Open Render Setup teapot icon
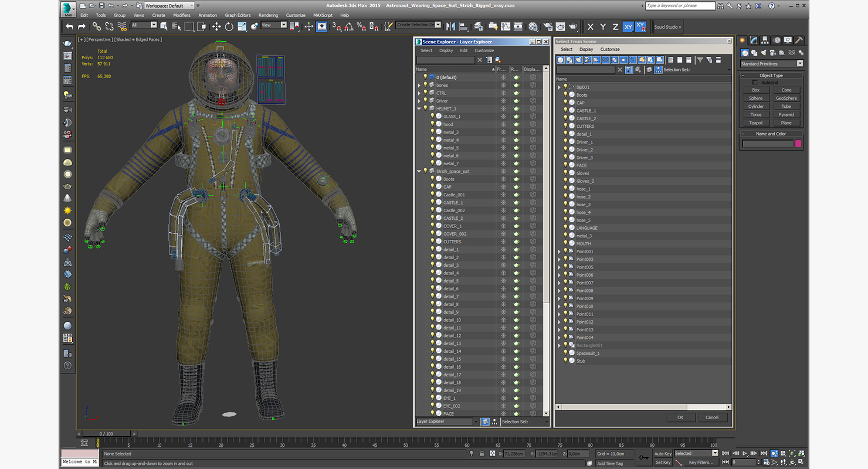This screenshot has height=469, width=868. coord(547,26)
